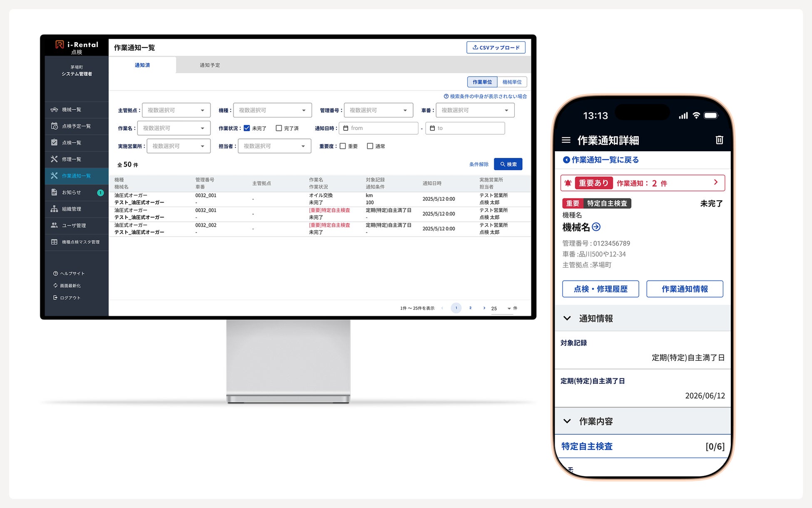Click the 修理一覧 wrench icon in sidebar
Viewport: 812px width, 508px height.
(x=54, y=159)
